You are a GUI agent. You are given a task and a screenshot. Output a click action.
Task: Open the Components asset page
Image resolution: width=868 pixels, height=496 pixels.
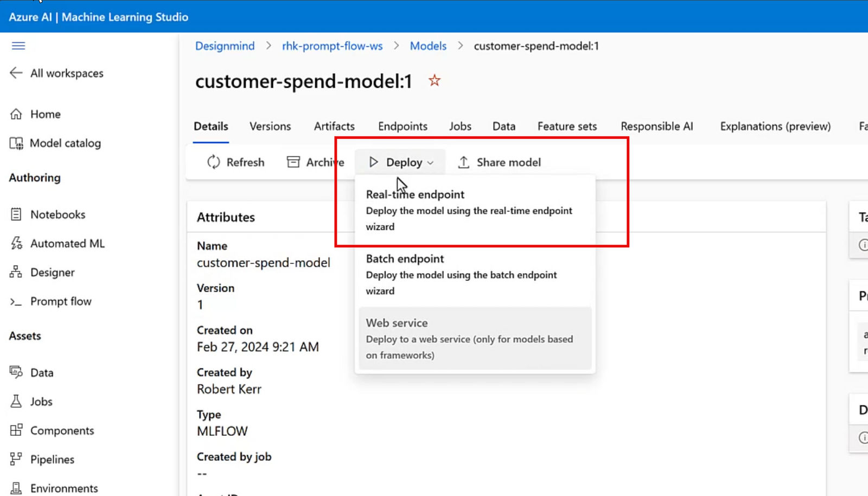pyautogui.click(x=62, y=430)
